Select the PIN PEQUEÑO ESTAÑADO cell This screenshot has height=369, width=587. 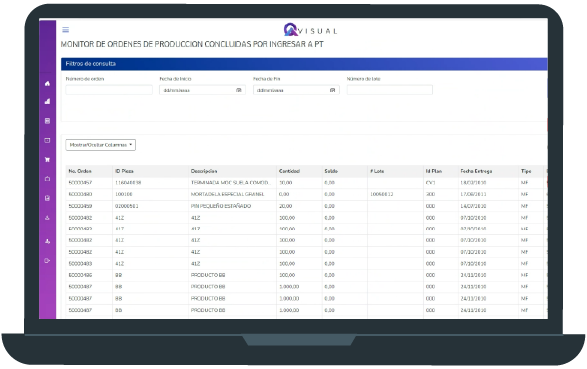tap(221, 206)
